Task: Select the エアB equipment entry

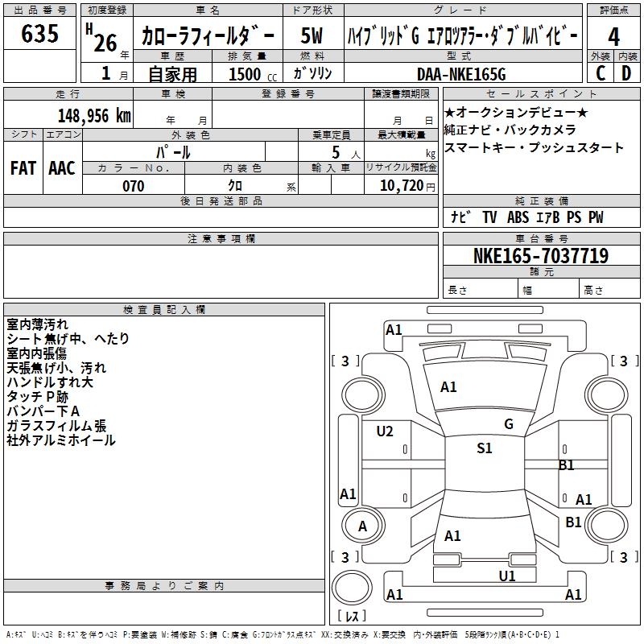Action: (x=548, y=217)
